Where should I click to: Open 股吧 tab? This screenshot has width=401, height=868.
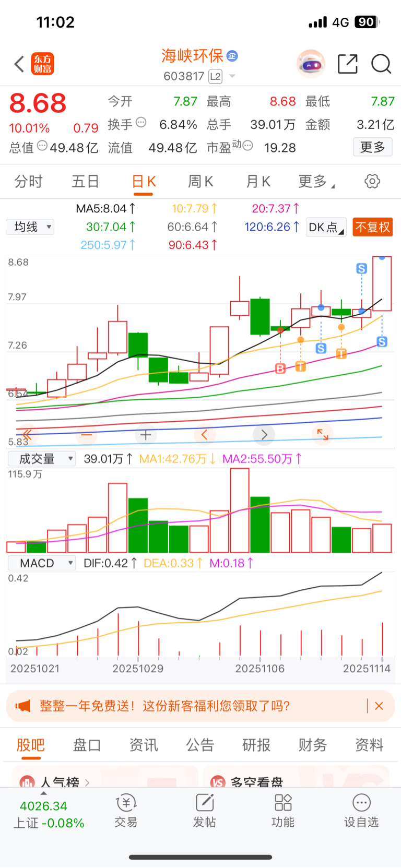[x=30, y=745]
